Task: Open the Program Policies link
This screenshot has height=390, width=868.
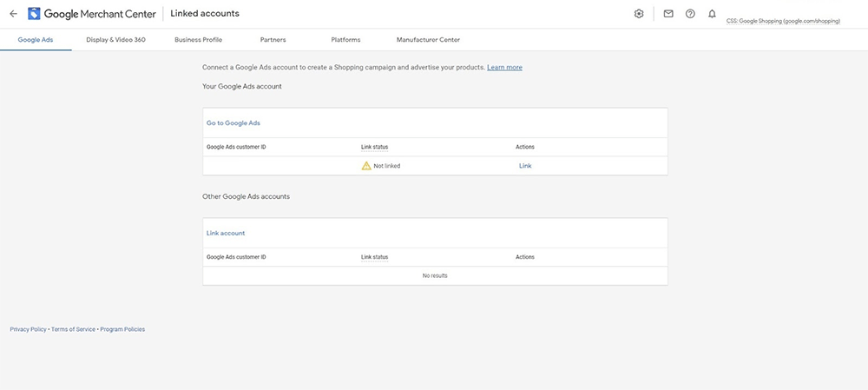Action: (x=122, y=329)
